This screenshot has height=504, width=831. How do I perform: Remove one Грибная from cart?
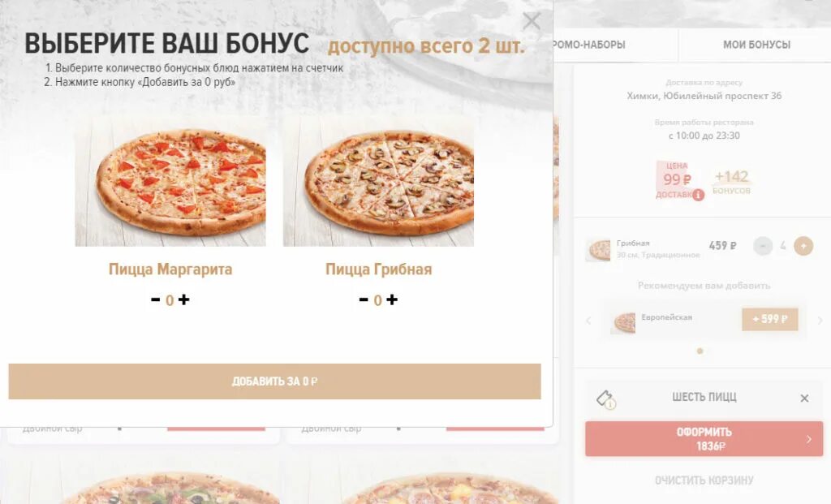tap(763, 246)
